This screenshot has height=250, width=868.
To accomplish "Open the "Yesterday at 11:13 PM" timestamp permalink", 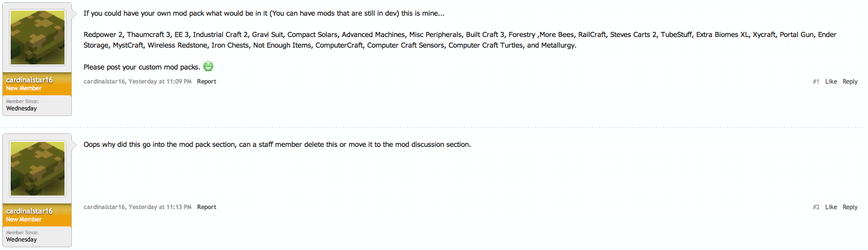I will [x=160, y=207].
